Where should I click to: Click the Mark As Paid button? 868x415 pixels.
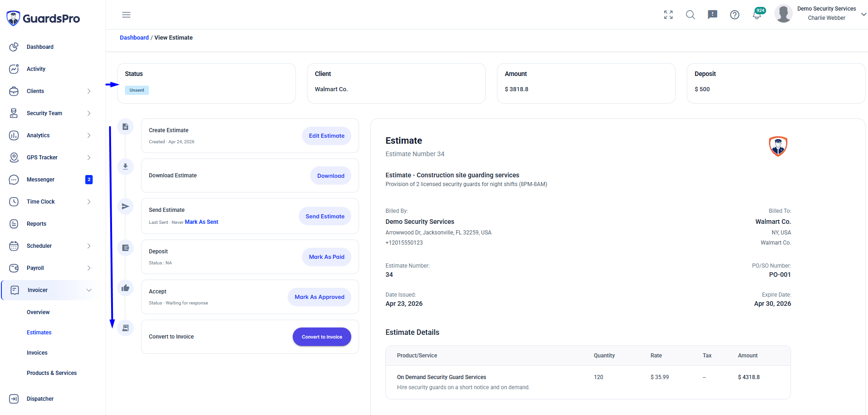click(327, 257)
